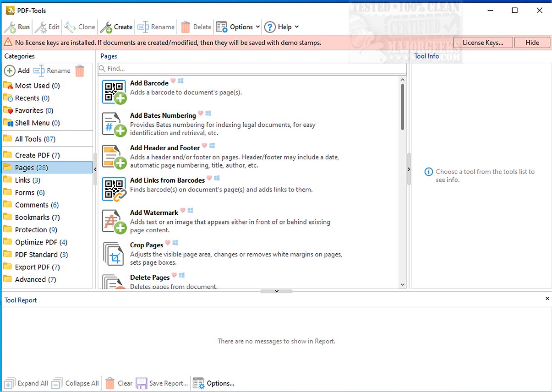Click tools list scroll down arrow

403,284
